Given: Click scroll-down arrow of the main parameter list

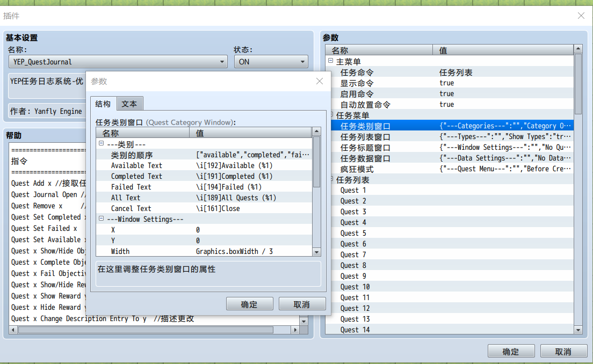Looking at the screenshot, I should [x=578, y=330].
